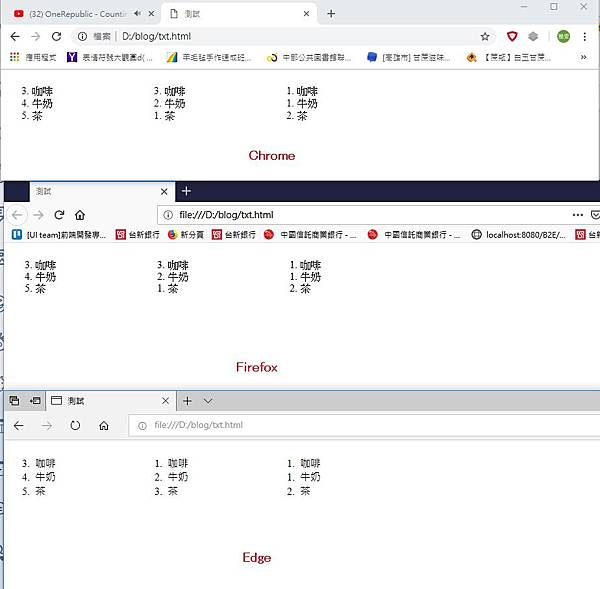Click Chrome's address bar showing D:/blog/txt.html

(283, 36)
